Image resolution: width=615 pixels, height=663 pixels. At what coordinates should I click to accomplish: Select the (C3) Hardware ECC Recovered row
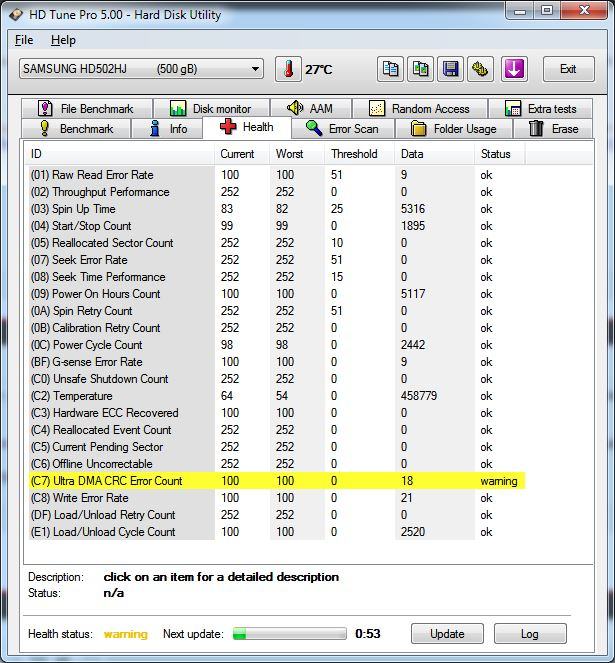(277, 413)
